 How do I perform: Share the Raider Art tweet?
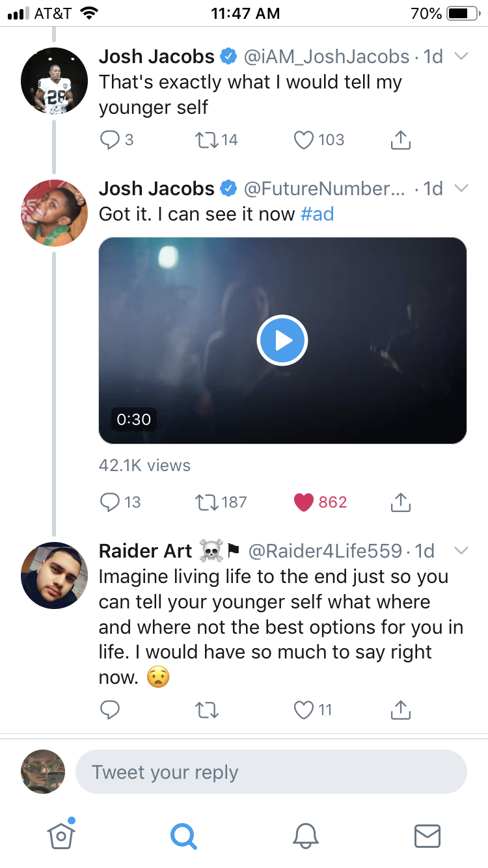coord(401,711)
